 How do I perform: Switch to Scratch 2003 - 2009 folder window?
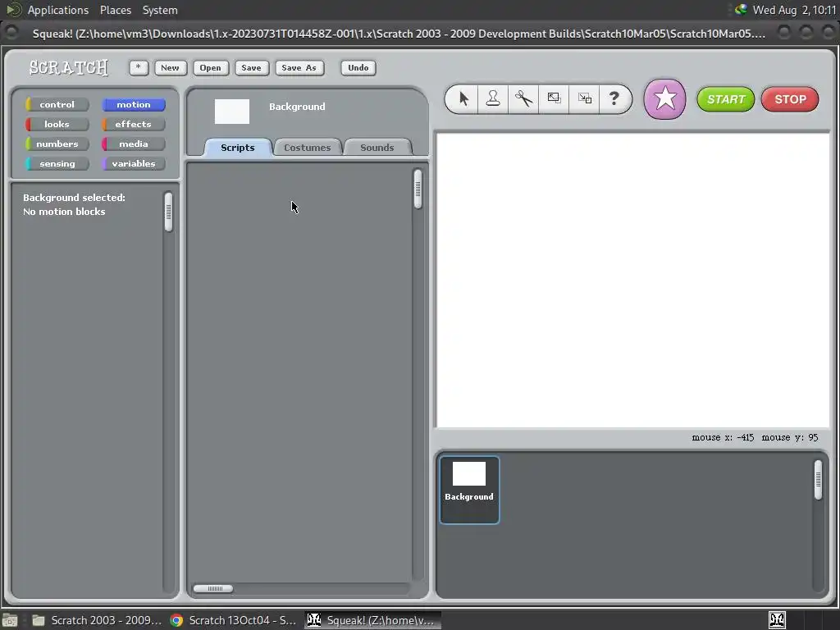[x=98, y=620]
